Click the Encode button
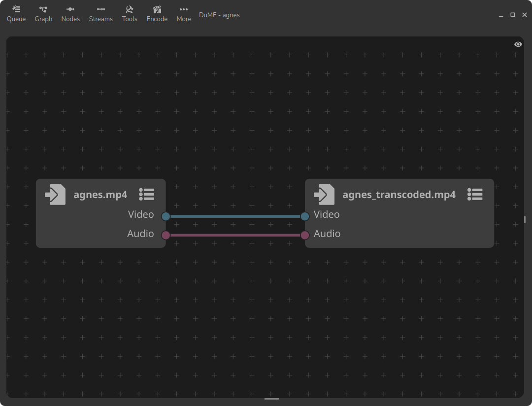Screen dimensions: 532x406 157,14
